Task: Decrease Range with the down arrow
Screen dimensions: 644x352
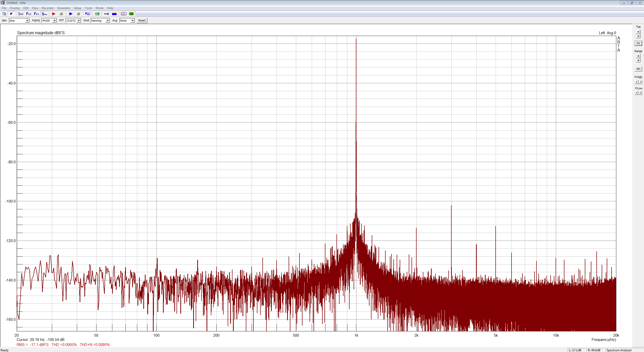Action: coord(638,60)
